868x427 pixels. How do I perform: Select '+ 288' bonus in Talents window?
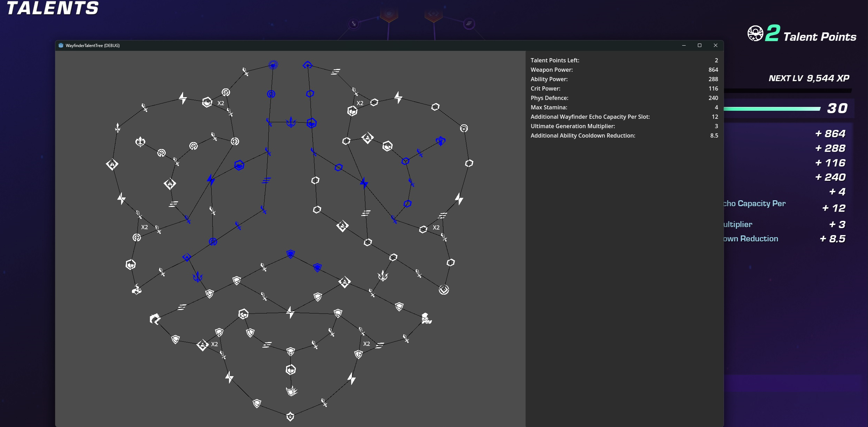tap(830, 148)
